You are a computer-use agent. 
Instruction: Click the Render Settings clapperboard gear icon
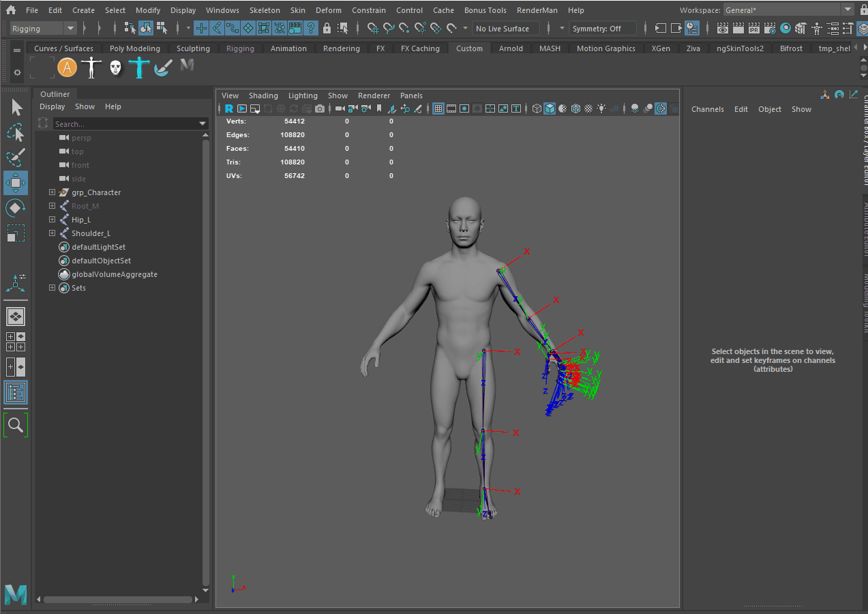pyautogui.click(x=769, y=29)
